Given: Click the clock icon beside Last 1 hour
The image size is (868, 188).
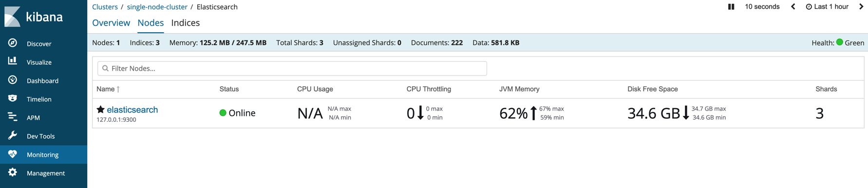Looking at the screenshot, I should point(809,7).
